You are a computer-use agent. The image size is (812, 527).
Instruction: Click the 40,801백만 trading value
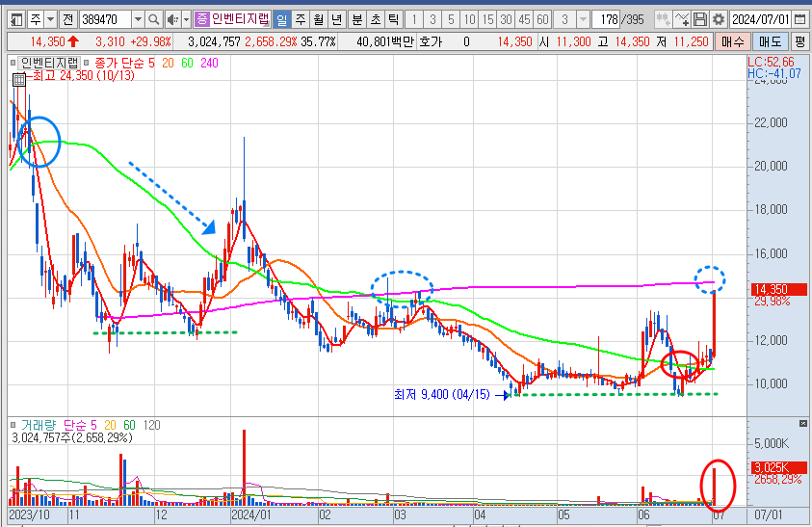click(385, 41)
